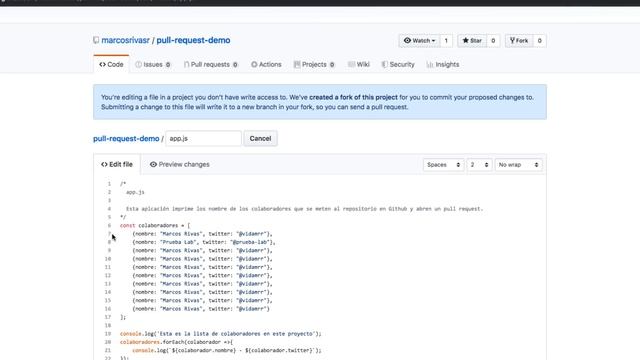Click the comment line starting 'Esta aplicación imprime'
This screenshot has width=640, height=360.
tap(304, 209)
